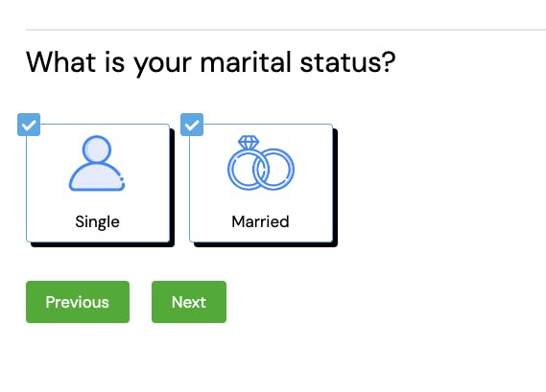
Task: Uncheck the Married option checkbox
Action: click(192, 125)
